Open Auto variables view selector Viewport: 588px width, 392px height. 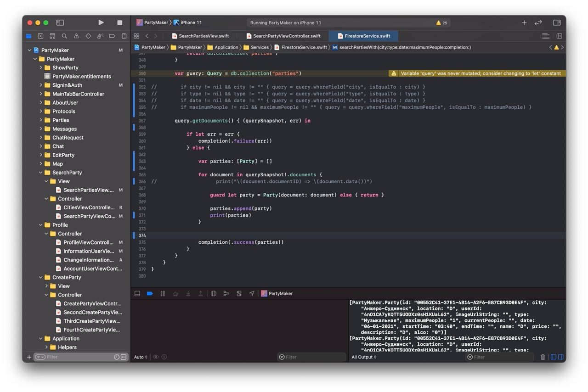pyautogui.click(x=141, y=357)
